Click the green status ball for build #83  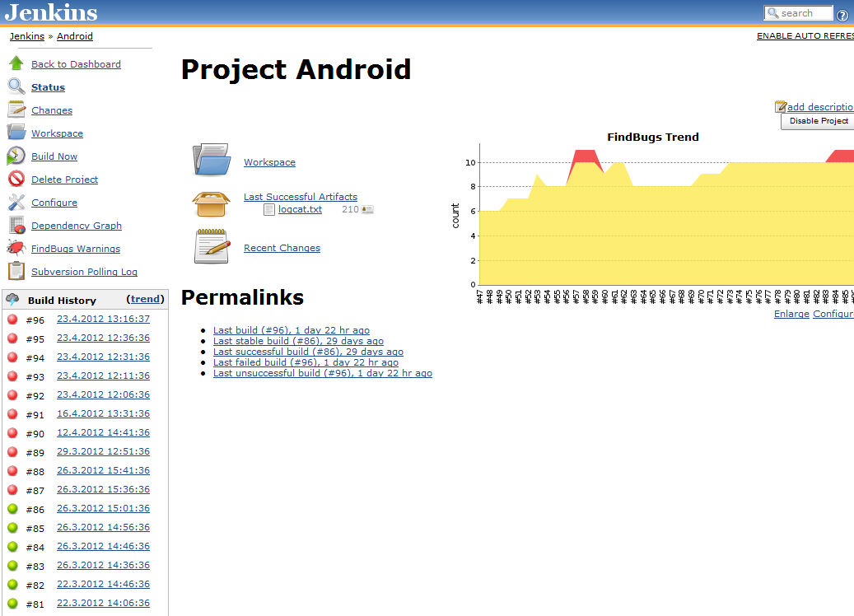[x=12, y=566]
